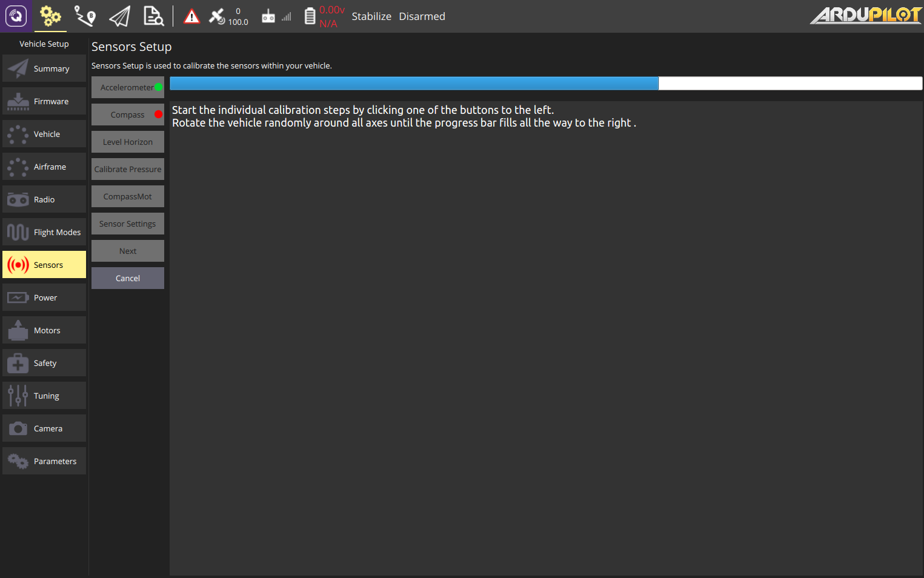Click the Firmware download sidebar icon
The width and height of the screenshot is (924, 578).
[x=18, y=101]
